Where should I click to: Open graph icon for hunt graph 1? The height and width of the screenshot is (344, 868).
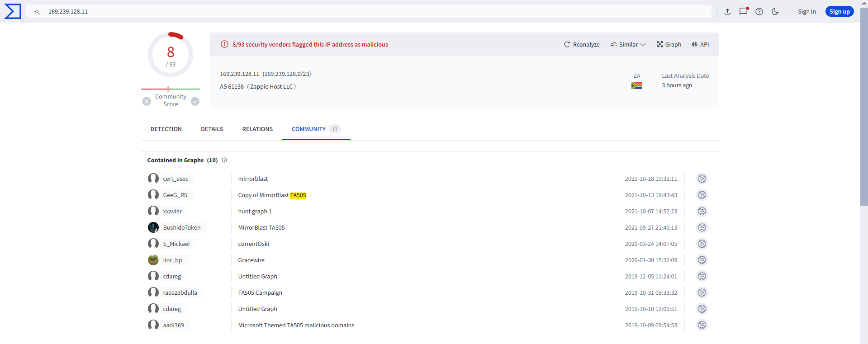coord(702,211)
